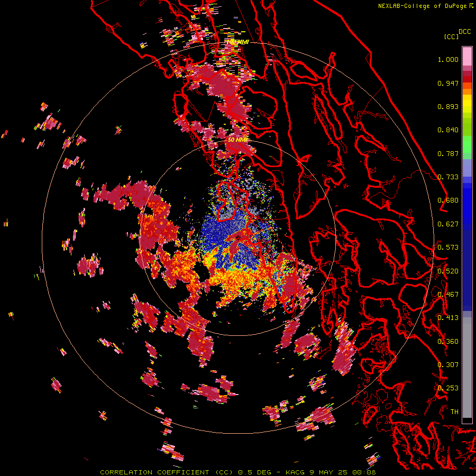Click the DCC label above the color scale
This screenshot has width=476, height=476.
pyautogui.click(x=464, y=32)
